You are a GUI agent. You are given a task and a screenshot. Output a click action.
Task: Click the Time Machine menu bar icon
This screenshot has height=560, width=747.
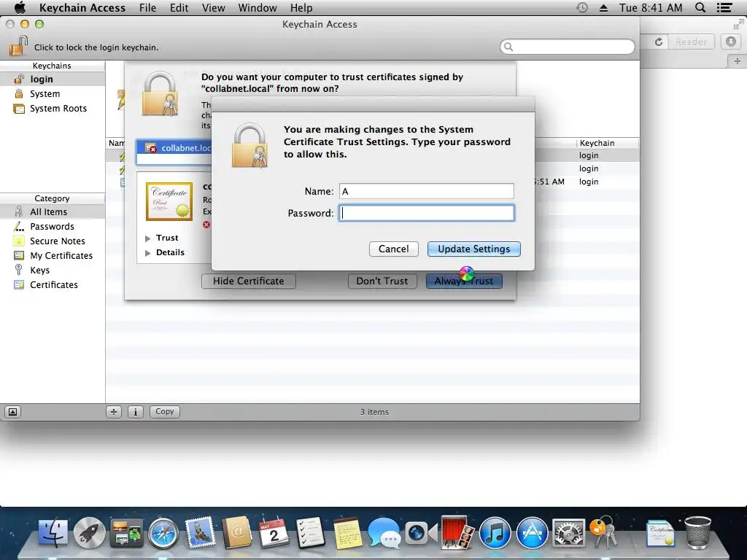coord(581,7)
